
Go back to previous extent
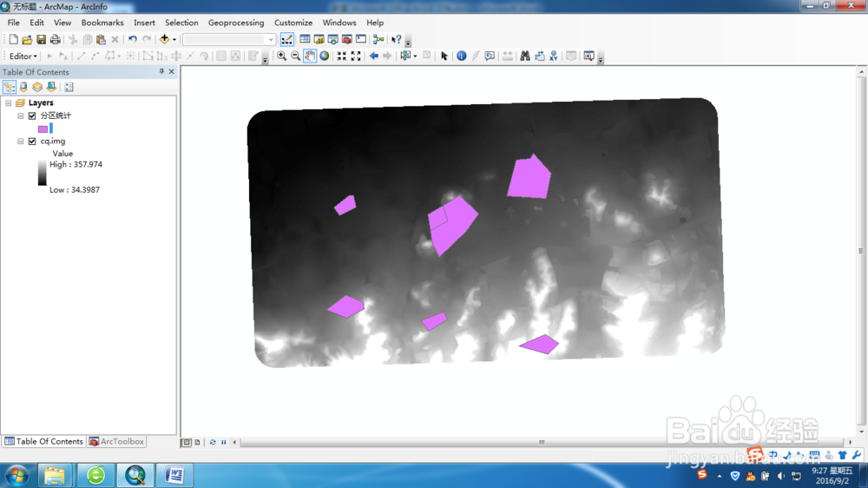tap(373, 56)
